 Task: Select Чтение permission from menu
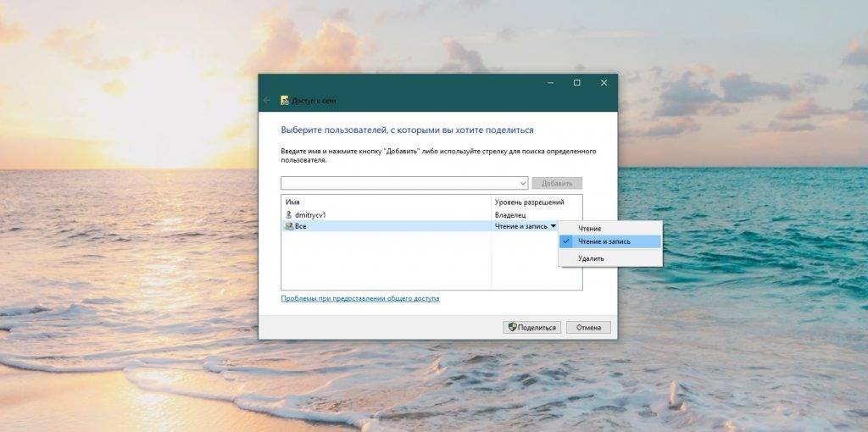coord(590,229)
